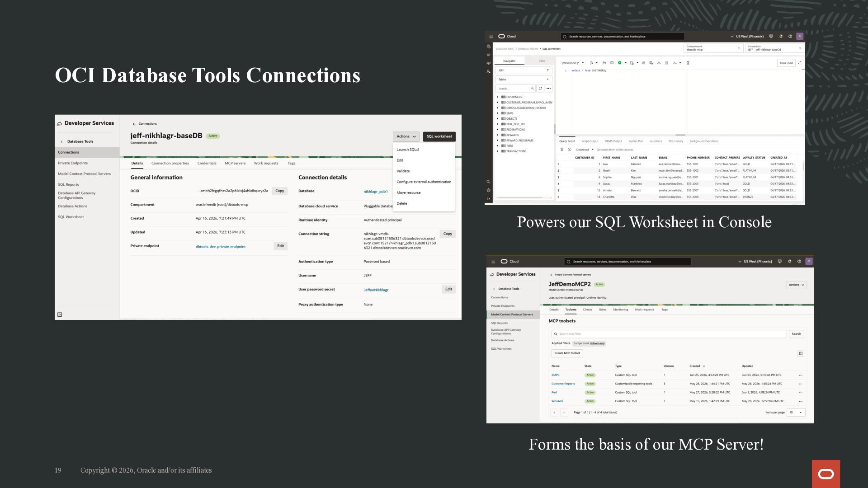This screenshot has width=868, height=488.
Task: Clear the SQL editor with toolbar trash icon
Action: click(688, 63)
